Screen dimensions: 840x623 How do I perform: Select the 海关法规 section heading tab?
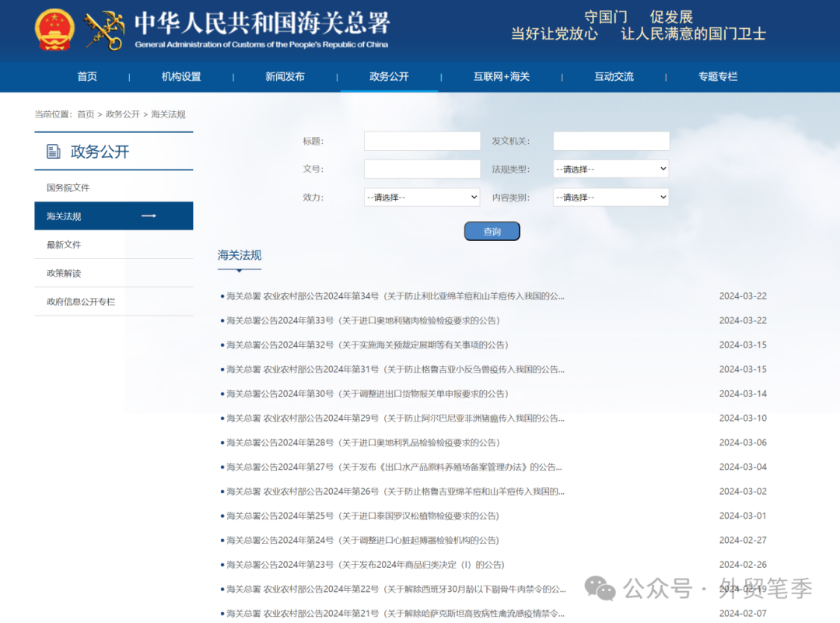coord(240,256)
